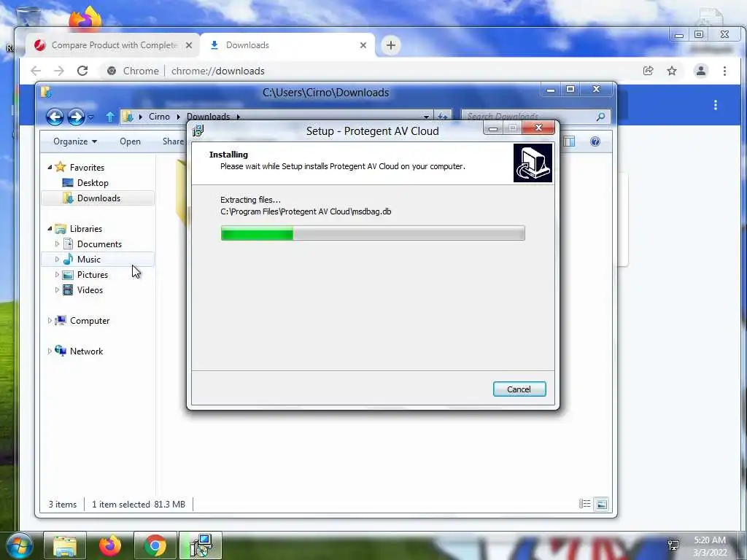
Task: Share this page icon in Chrome
Action: [x=648, y=71]
